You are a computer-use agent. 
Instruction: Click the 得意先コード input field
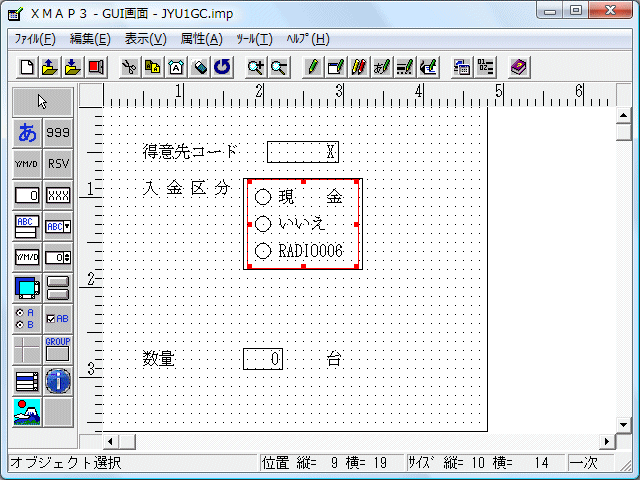tap(303, 152)
